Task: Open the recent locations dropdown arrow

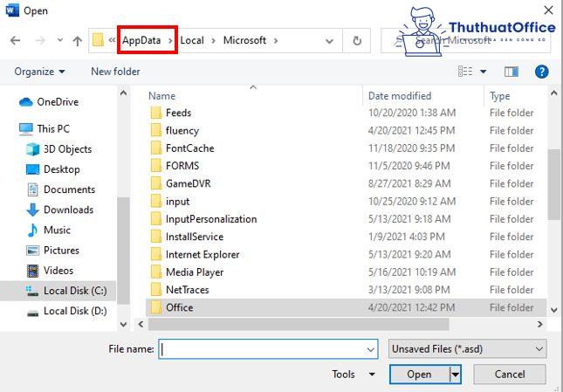Action: (x=60, y=40)
